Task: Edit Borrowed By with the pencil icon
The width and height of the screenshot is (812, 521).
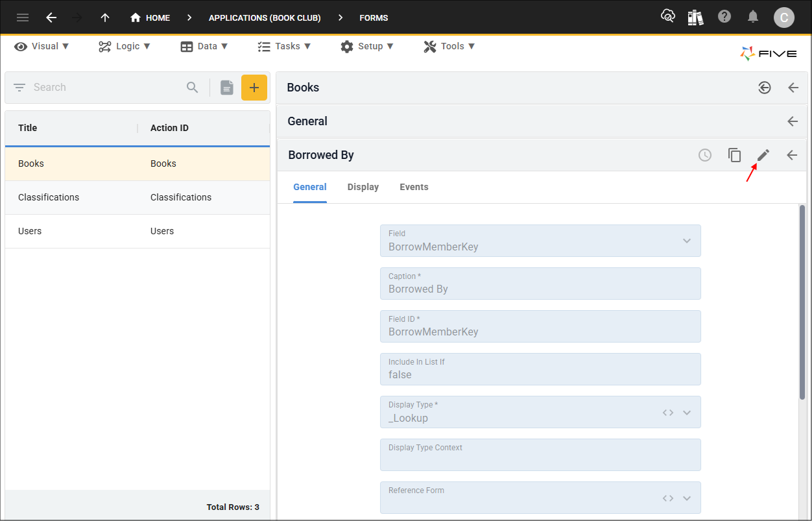Action: pyautogui.click(x=763, y=155)
